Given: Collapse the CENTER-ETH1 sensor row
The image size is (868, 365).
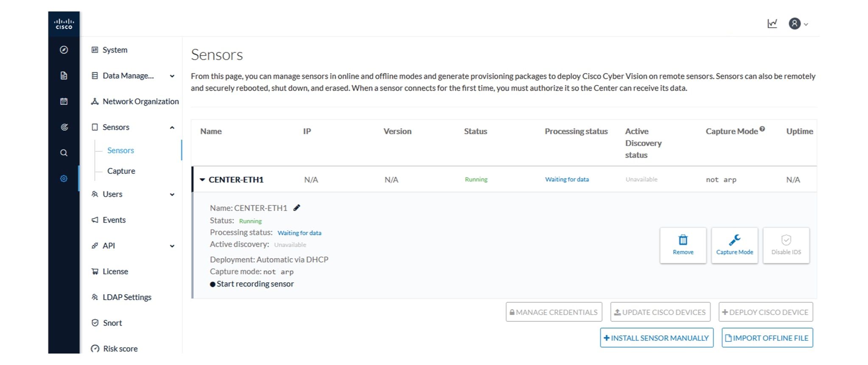Looking at the screenshot, I should [x=202, y=180].
